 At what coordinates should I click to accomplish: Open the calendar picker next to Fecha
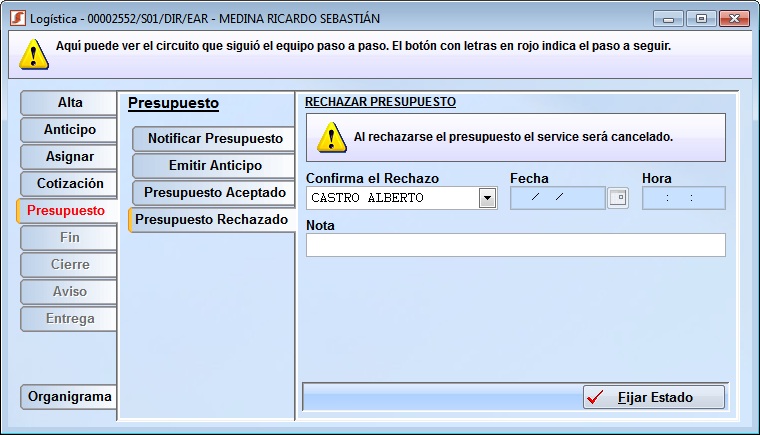618,198
